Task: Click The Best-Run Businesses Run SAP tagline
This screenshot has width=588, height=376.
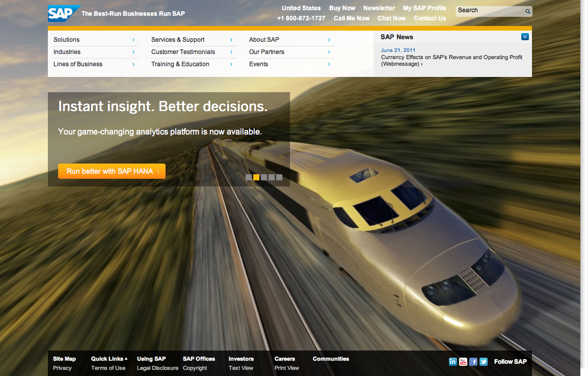Action: (x=133, y=13)
